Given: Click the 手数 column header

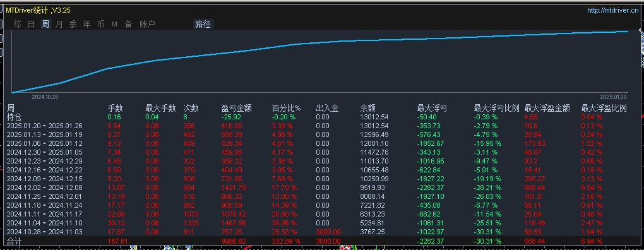Looking at the screenshot, I should click(x=116, y=109).
